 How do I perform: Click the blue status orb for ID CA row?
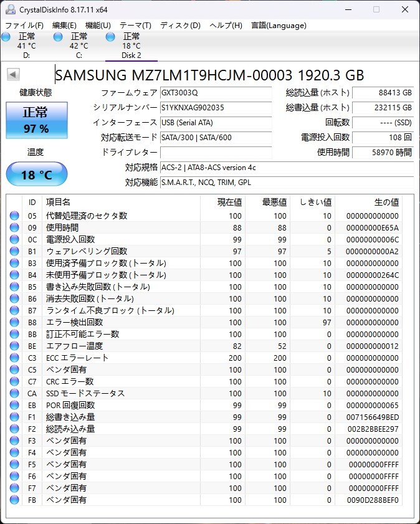click(x=14, y=393)
